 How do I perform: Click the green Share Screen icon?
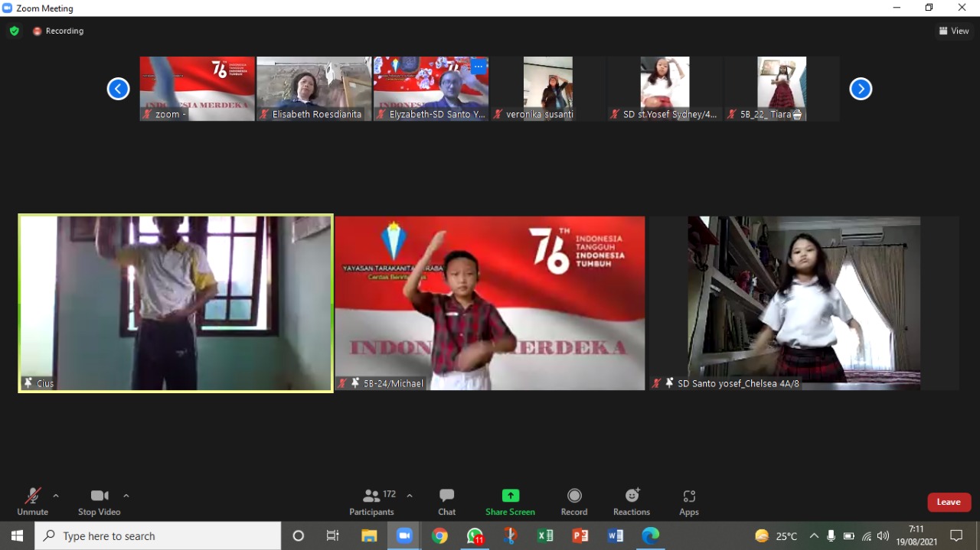click(510, 496)
